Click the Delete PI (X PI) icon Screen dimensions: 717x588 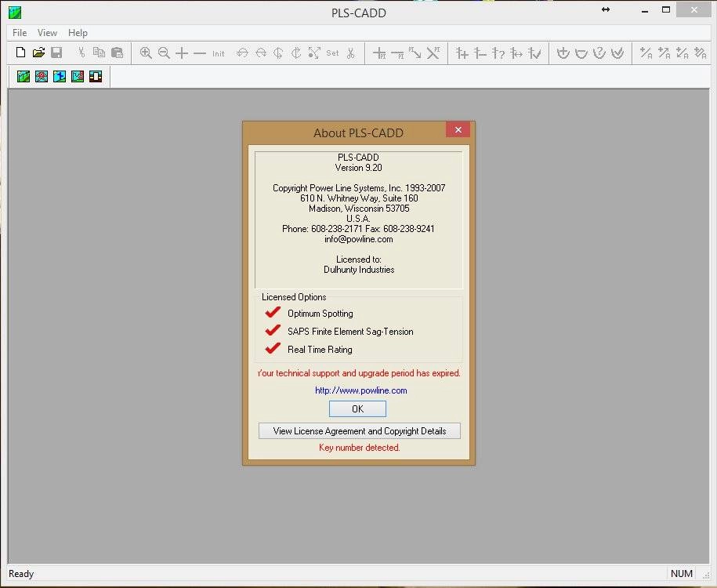click(x=433, y=53)
